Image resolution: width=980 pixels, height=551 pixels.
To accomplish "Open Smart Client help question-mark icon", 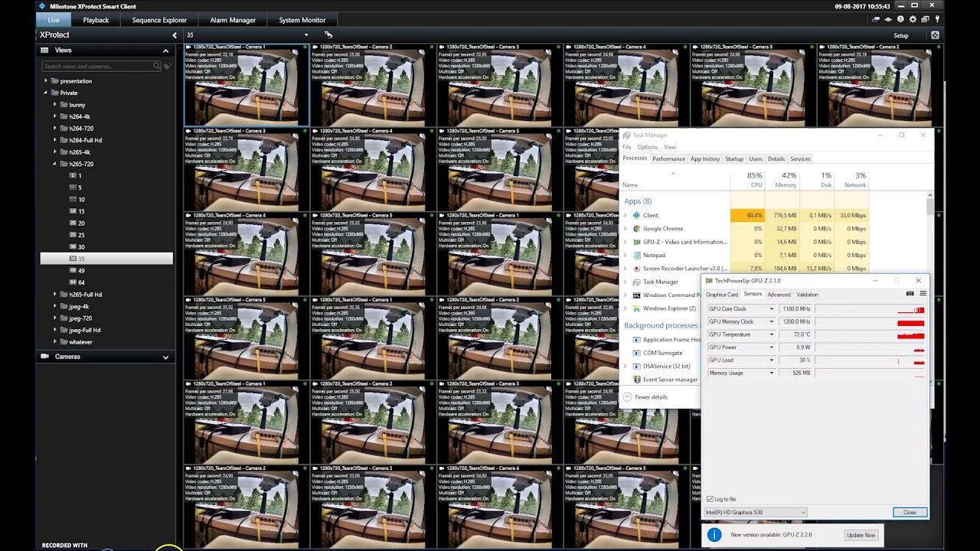I will click(x=900, y=19).
